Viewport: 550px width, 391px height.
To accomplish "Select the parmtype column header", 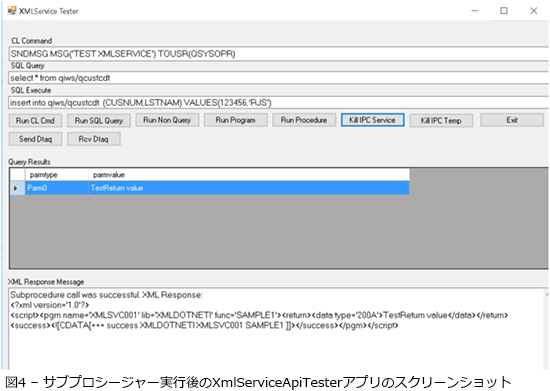I will pyautogui.click(x=56, y=175).
